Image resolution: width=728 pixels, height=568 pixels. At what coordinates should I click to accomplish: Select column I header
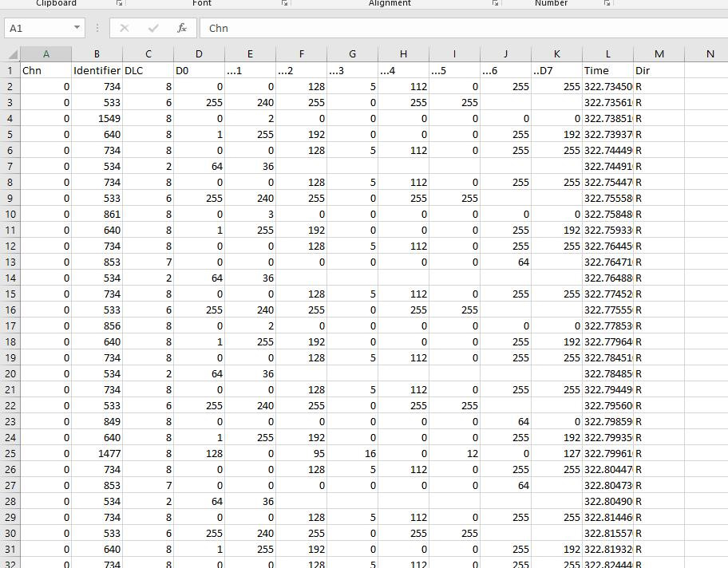(454, 54)
